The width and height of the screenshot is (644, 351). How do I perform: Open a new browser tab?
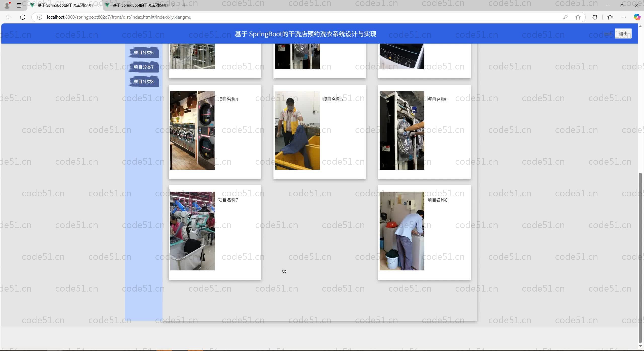point(185,5)
